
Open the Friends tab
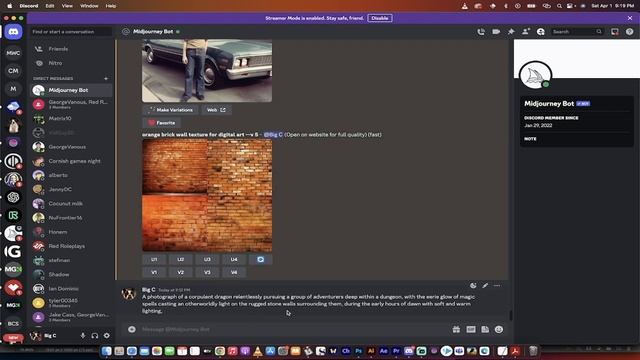tap(71, 49)
